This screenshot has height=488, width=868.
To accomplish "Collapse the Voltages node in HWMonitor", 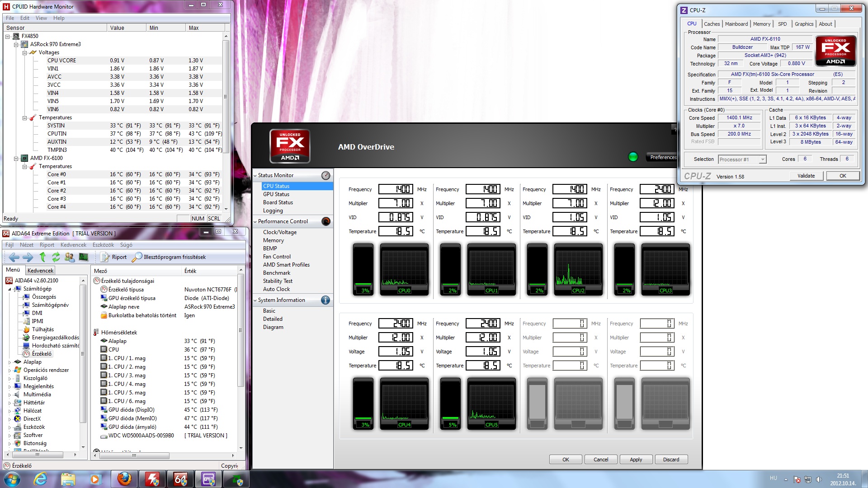I will point(25,52).
